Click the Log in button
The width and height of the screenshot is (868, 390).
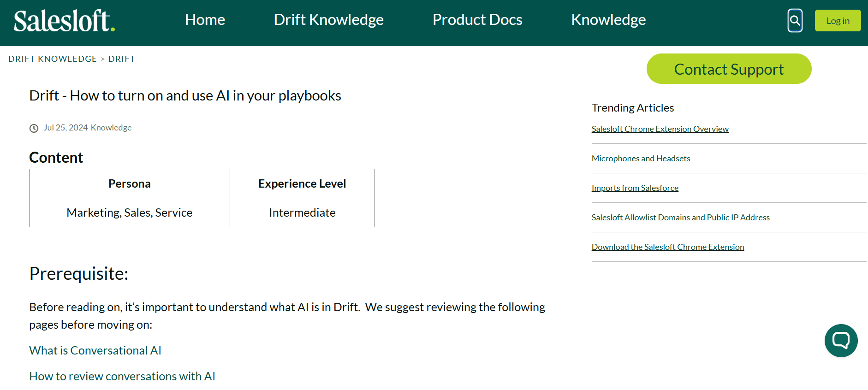838,21
